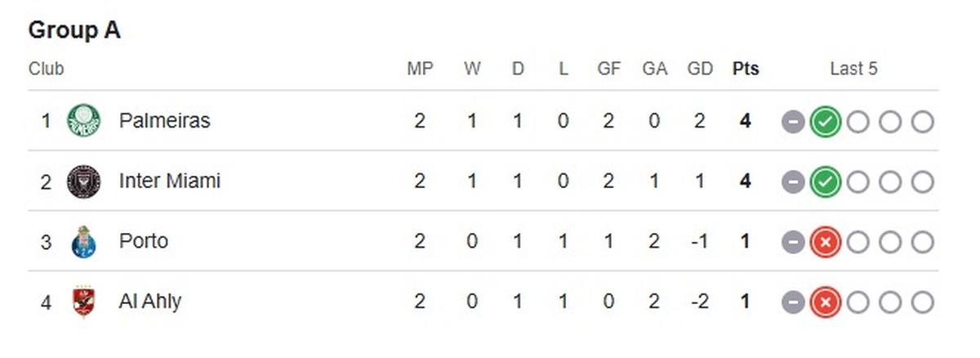Click Palmeiras gray draw result icon

point(793,123)
